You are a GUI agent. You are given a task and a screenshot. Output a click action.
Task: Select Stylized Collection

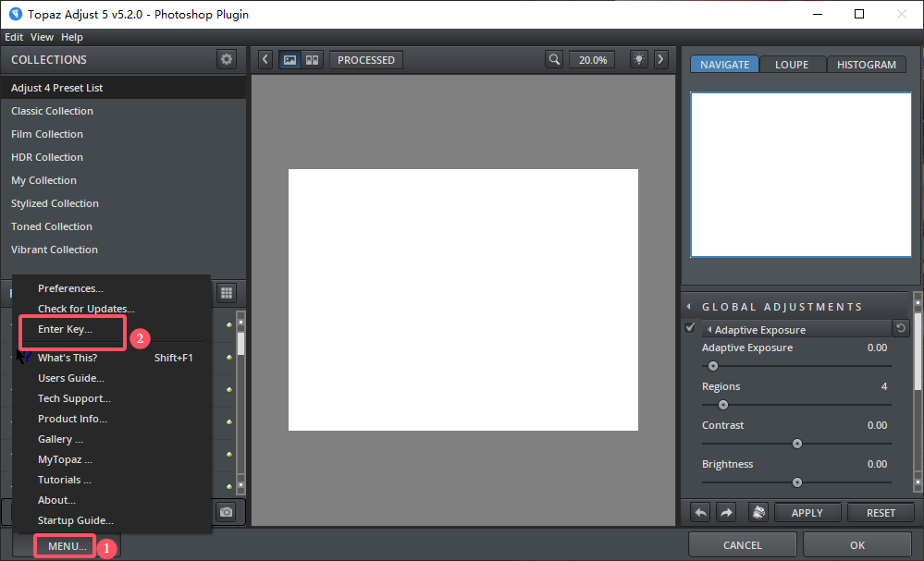tap(123, 203)
